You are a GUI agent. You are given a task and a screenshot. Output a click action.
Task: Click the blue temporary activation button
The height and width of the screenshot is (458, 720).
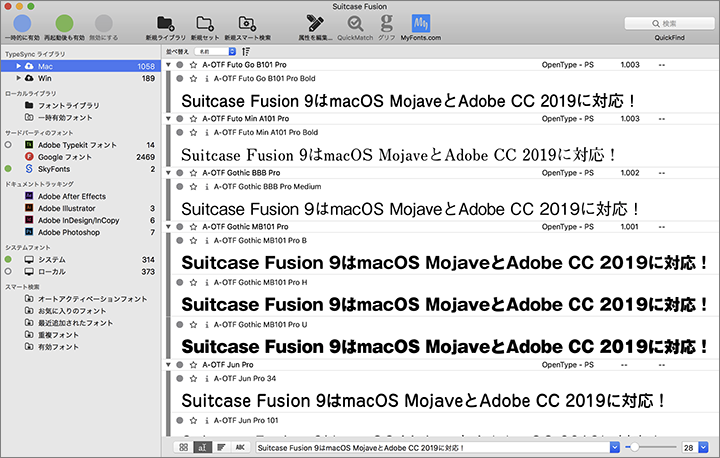coord(22,23)
